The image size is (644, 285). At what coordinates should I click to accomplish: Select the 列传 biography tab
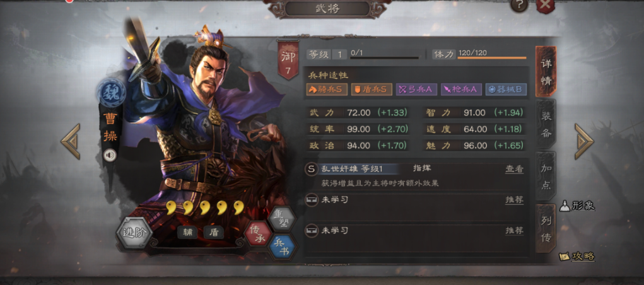click(x=546, y=229)
